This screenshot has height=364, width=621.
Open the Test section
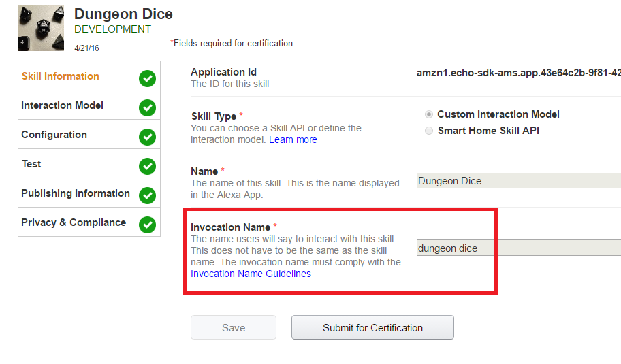tap(31, 164)
